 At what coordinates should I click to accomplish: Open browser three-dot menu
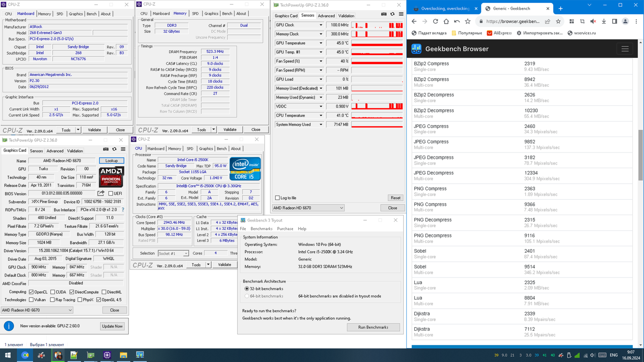(x=636, y=21)
